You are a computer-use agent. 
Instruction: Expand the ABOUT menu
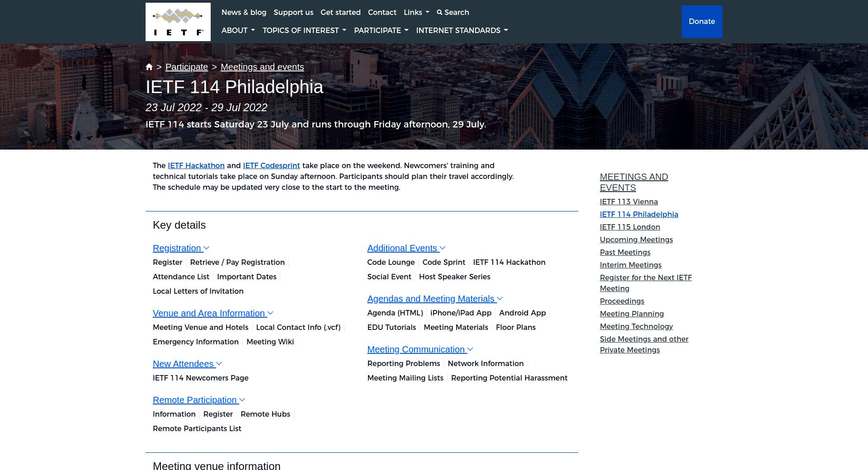(238, 30)
